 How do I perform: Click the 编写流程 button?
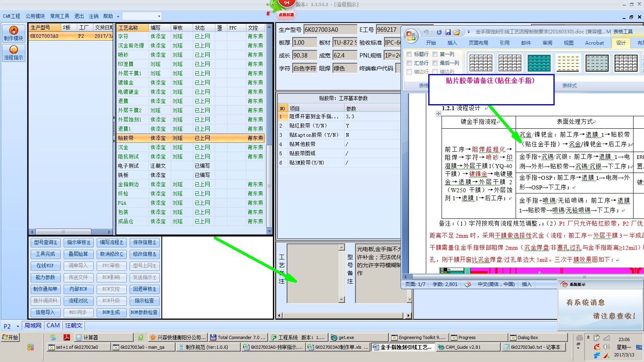coord(111,242)
